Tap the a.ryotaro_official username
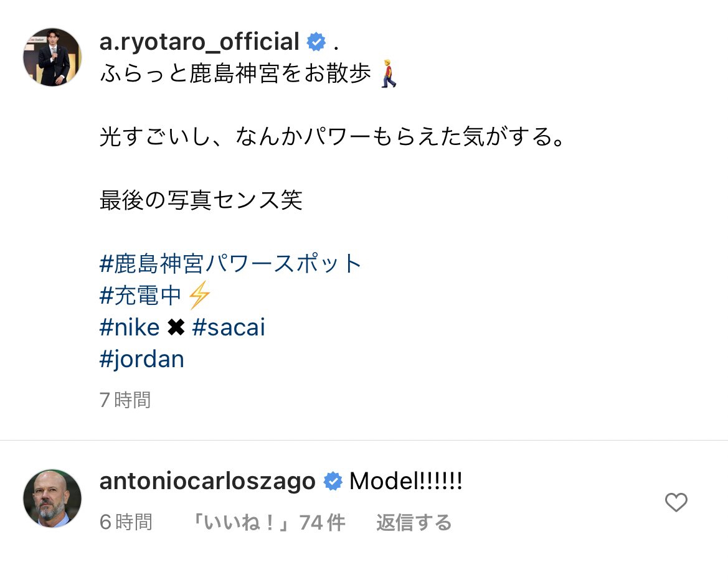The width and height of the screenshot is (728, 580). coord(199,43)
